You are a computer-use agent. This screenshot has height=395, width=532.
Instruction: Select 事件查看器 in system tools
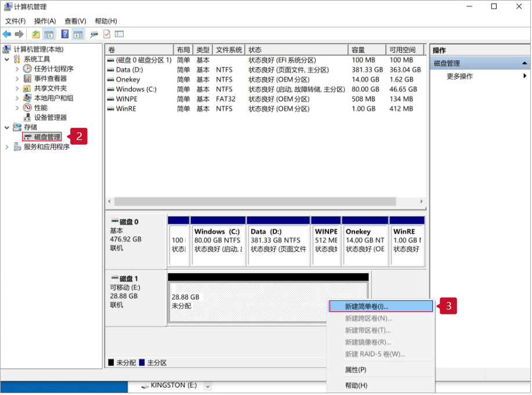tap(50, 78)
